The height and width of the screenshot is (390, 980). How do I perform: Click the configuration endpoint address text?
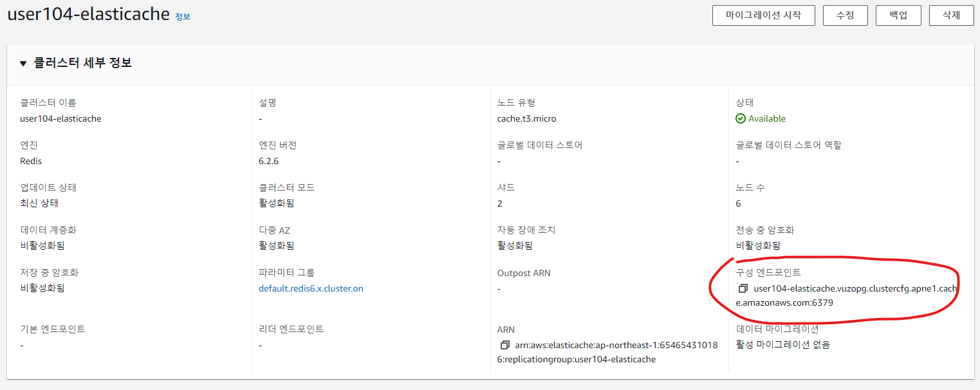(x=847, y=295)
